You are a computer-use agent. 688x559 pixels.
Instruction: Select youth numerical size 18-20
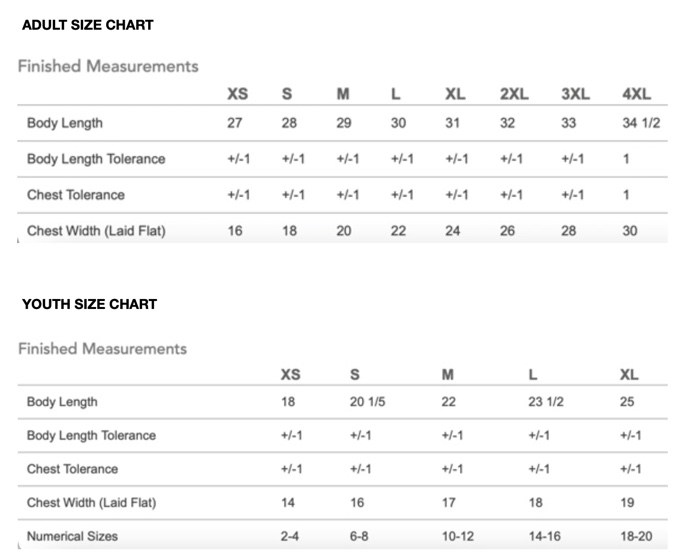[636, 536]
